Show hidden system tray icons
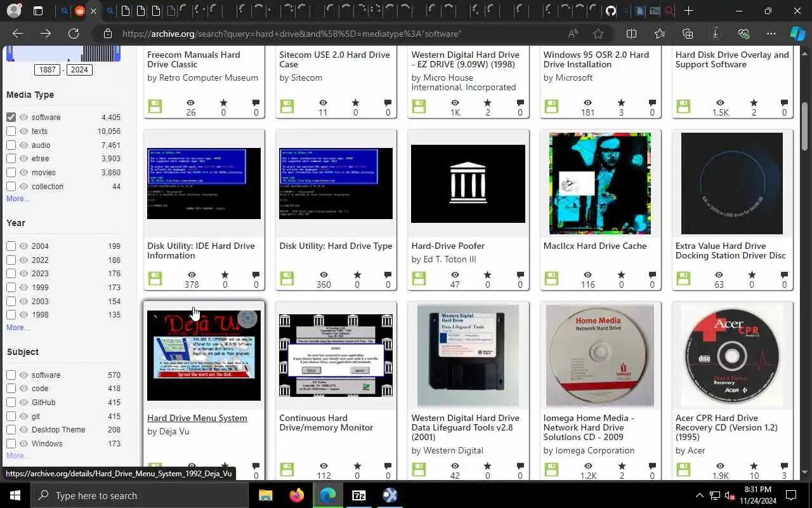Viewport: 812px width, 508px height. pyautogui.click(x=700, y=495)
